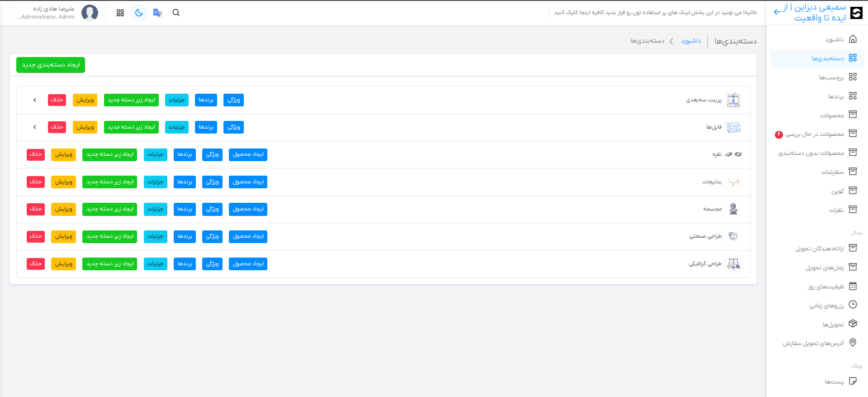868x397 pixels.
Task: Click the برندها grid icon in sidebar
Action: pos(853,96)
